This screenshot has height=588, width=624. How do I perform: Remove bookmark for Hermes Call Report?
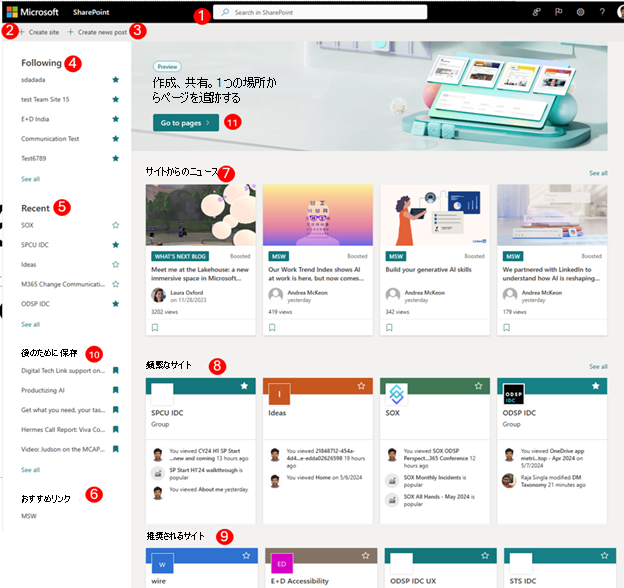115,429
